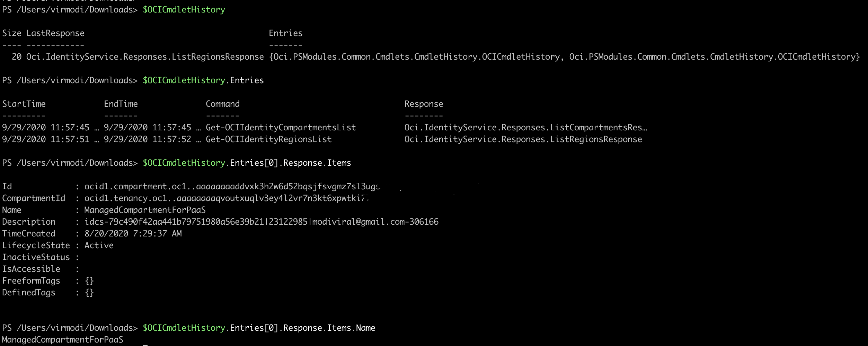Click the Response column header in entries table

point(424,104)
